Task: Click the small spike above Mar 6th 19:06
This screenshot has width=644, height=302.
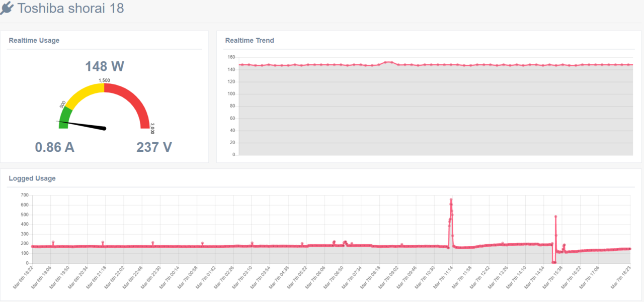Action: pos(53,242)
